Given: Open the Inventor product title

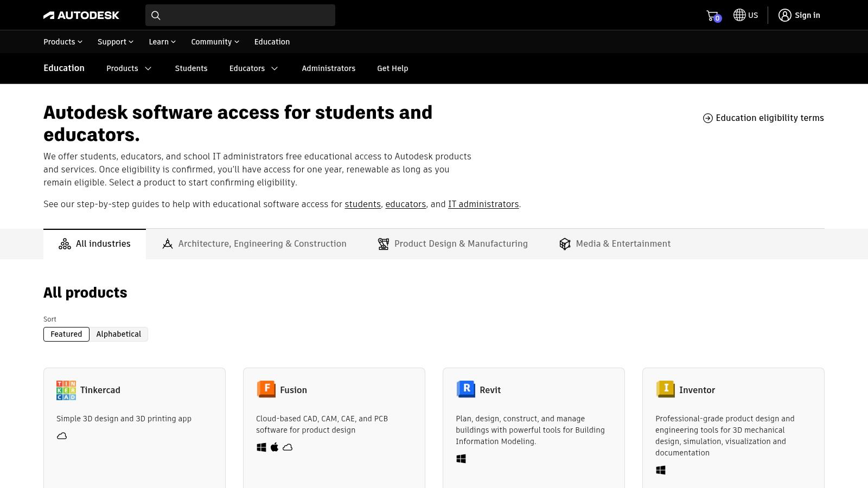Looking at the screenshot, I should coord(697,390).
